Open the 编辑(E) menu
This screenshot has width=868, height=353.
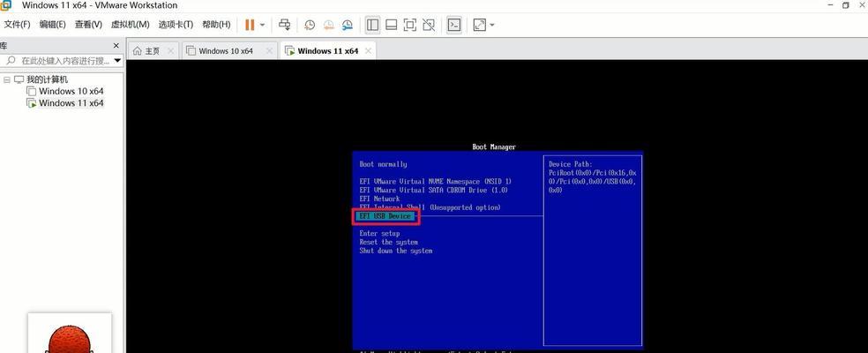click(x=52, y=25)
